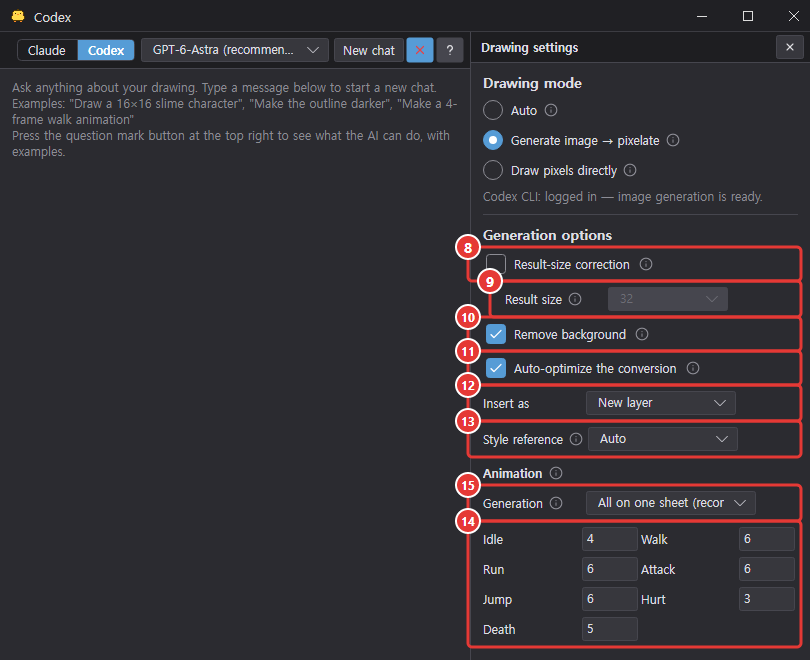Show info for Generate image → pixelate

(673, 140)
